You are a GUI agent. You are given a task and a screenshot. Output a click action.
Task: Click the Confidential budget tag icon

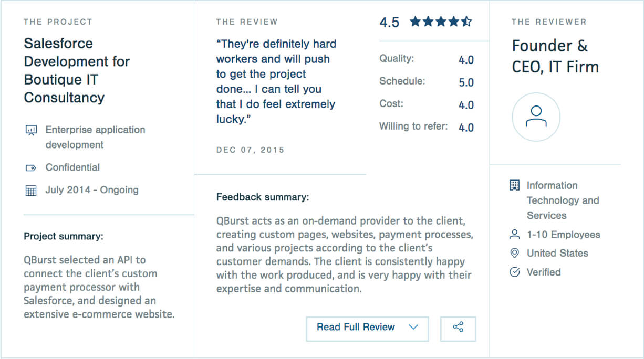(31, 168)
